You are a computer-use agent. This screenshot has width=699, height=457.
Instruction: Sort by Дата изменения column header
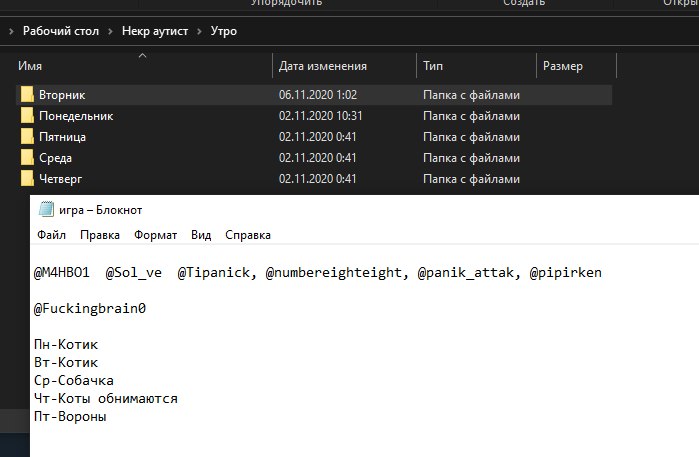coord(323,66)
